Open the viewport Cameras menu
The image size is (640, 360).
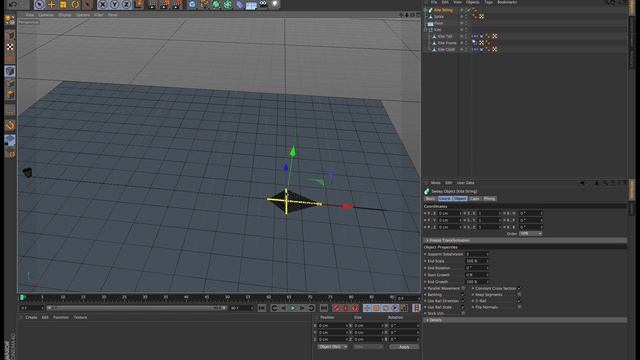click(46, 15)
